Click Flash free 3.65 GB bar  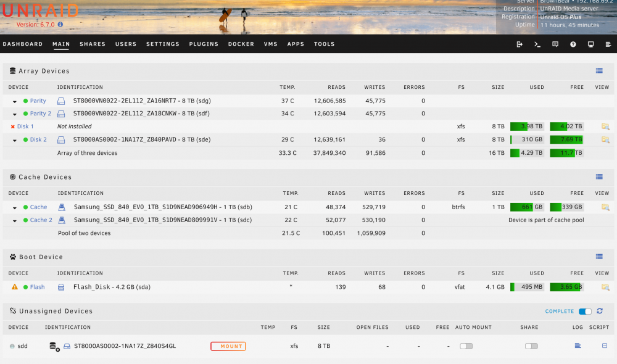pyautogui.click(x=566, y=287)
